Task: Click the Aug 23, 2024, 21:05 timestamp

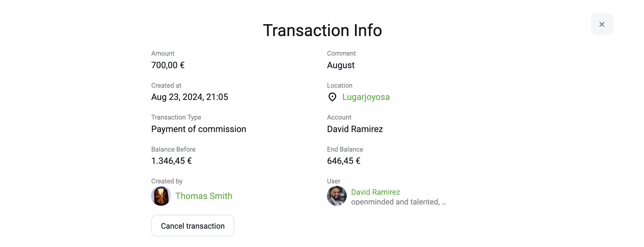Action: (190, 97)
